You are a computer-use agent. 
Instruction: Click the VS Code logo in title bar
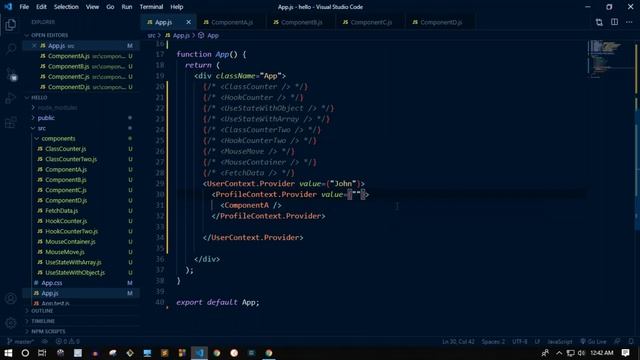[8, 7]
